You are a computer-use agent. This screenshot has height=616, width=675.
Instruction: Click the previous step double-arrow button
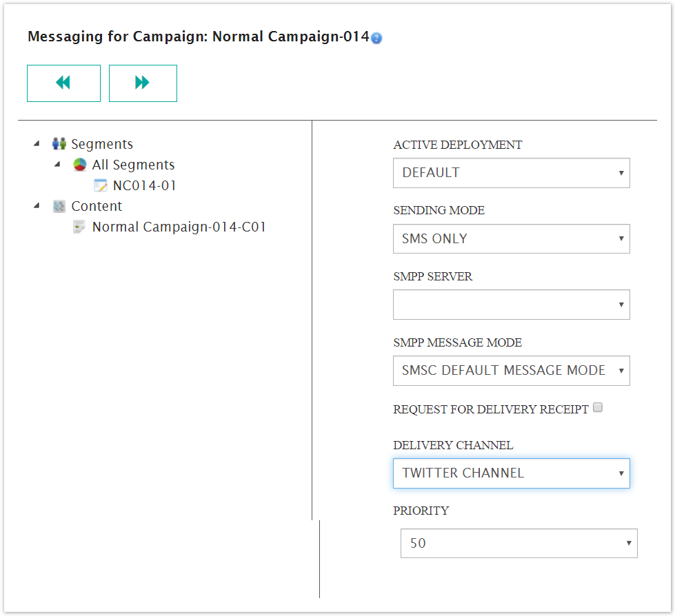coord(63,83)
